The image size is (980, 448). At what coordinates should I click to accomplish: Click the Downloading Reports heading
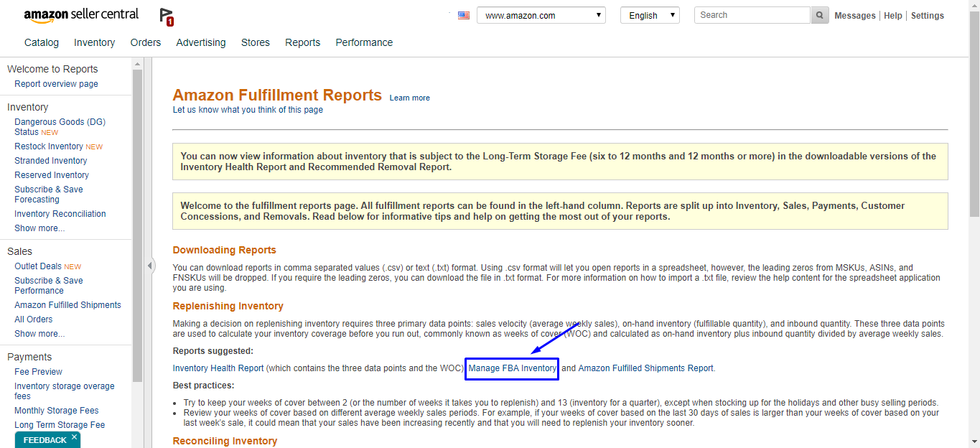(225, 250)
